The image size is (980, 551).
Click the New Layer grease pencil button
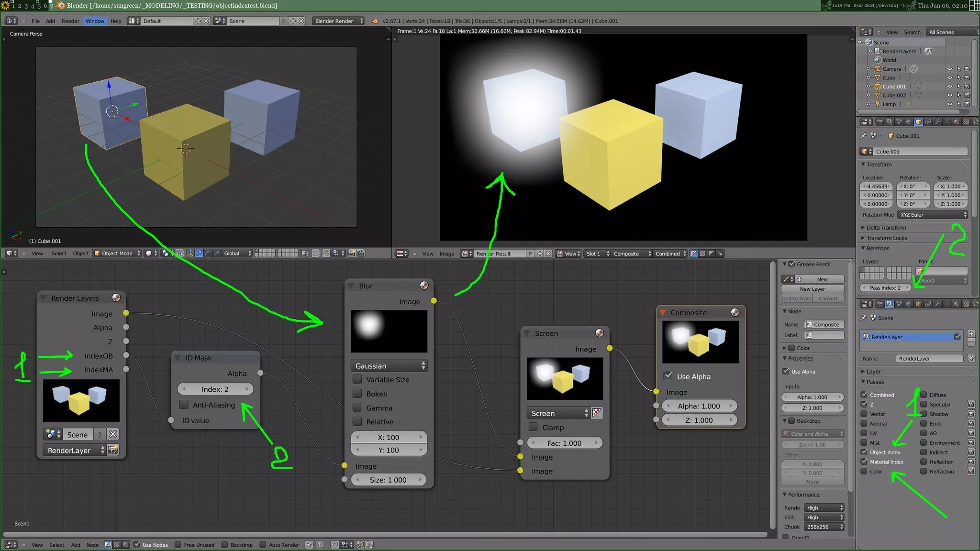pos(812,289)
